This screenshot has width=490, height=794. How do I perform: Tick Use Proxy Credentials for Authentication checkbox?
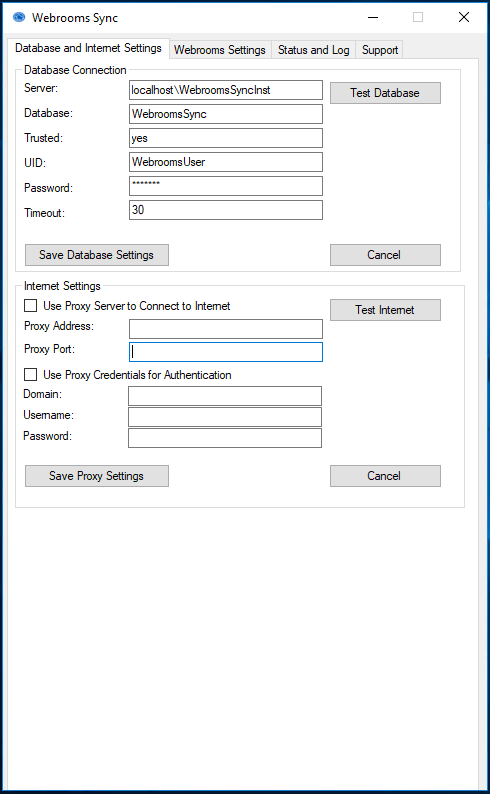point(31,375)
